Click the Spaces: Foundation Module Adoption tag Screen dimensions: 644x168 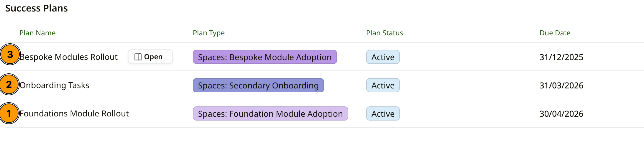tap(270, 113)
